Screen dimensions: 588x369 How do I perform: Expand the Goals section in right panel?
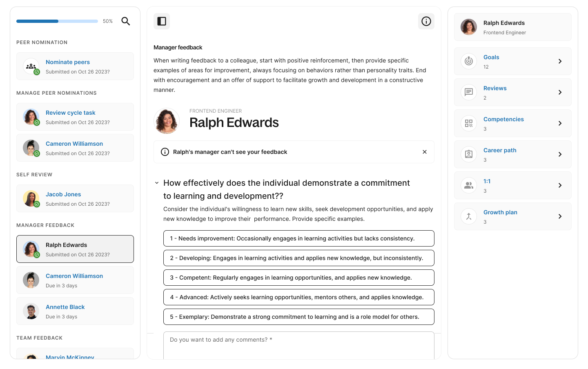[x=491, y=57]
